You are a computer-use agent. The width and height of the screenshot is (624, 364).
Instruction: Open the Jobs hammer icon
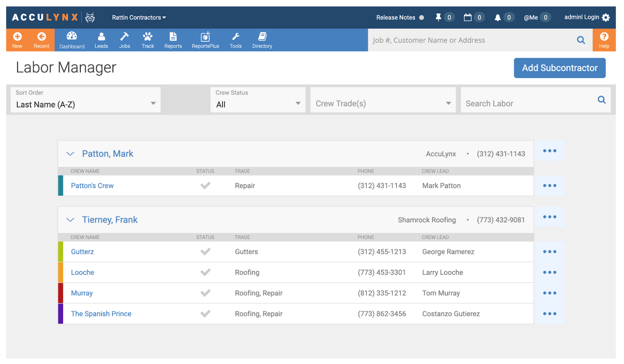pos(125,37)
